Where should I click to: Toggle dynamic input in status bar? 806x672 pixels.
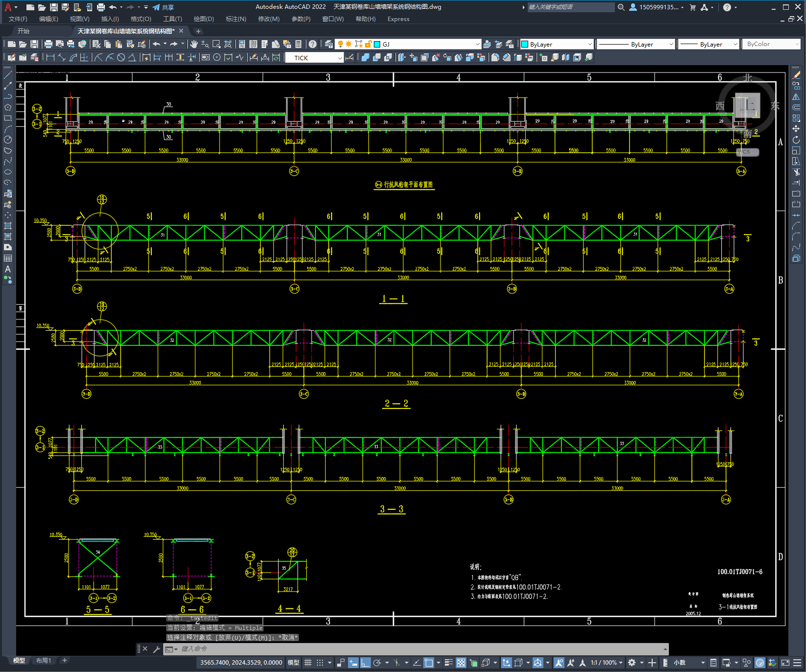point(353,663)
